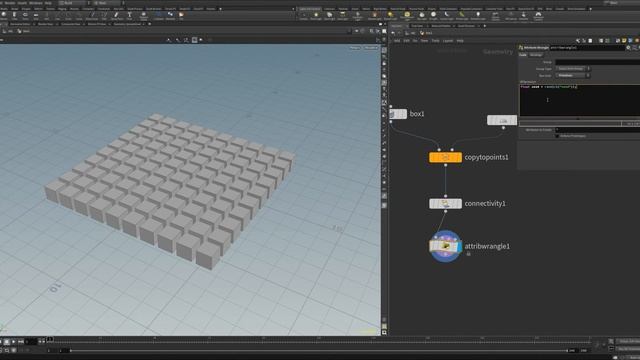640x360 pixels.
Task: Go back in the network editor
Action: [x=393, y=33]
